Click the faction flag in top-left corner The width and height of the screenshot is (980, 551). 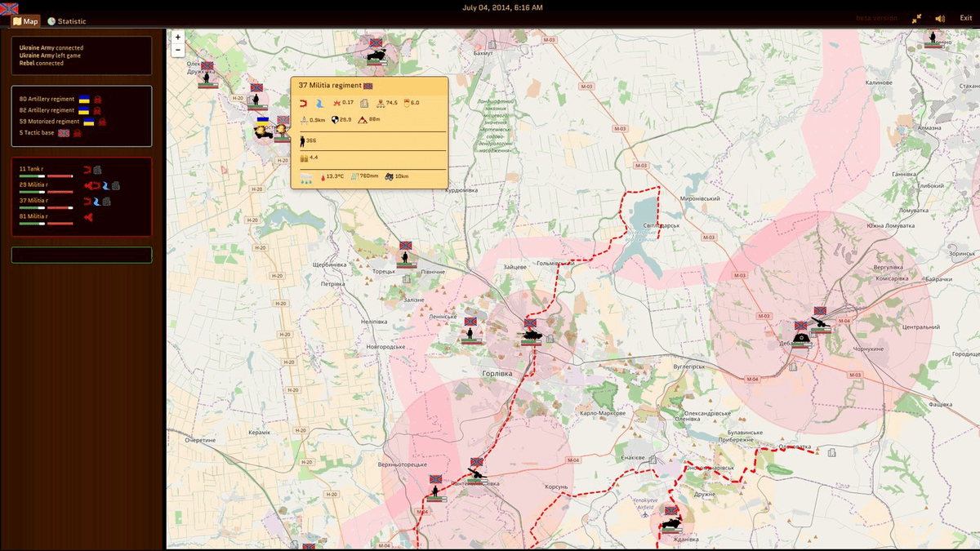(10, 8)
